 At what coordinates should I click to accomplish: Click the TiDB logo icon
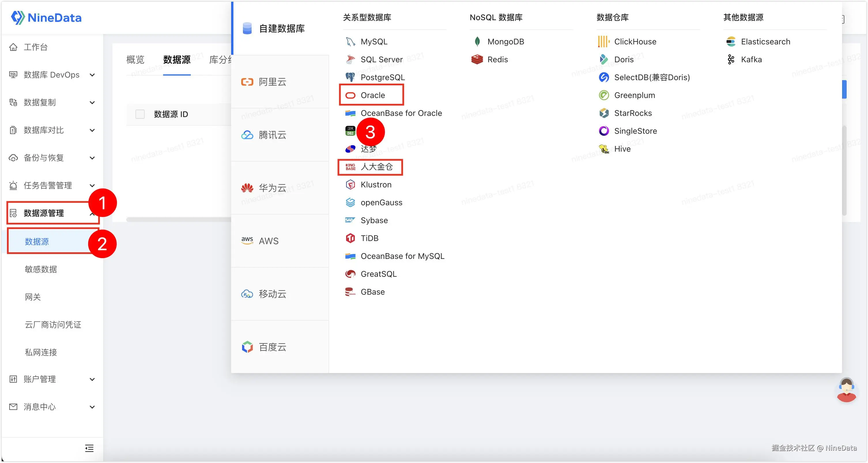pos(350,238)
